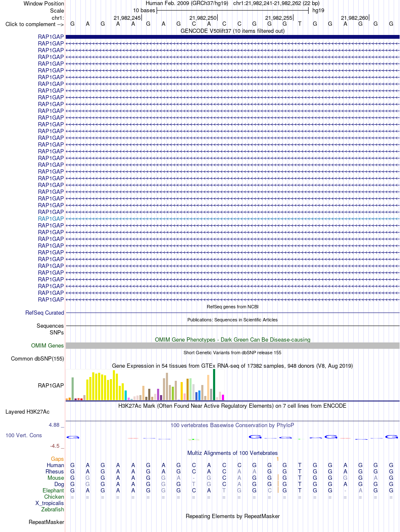Click position marker 21,982,260
Screen dimensions: 400x532
355,18
